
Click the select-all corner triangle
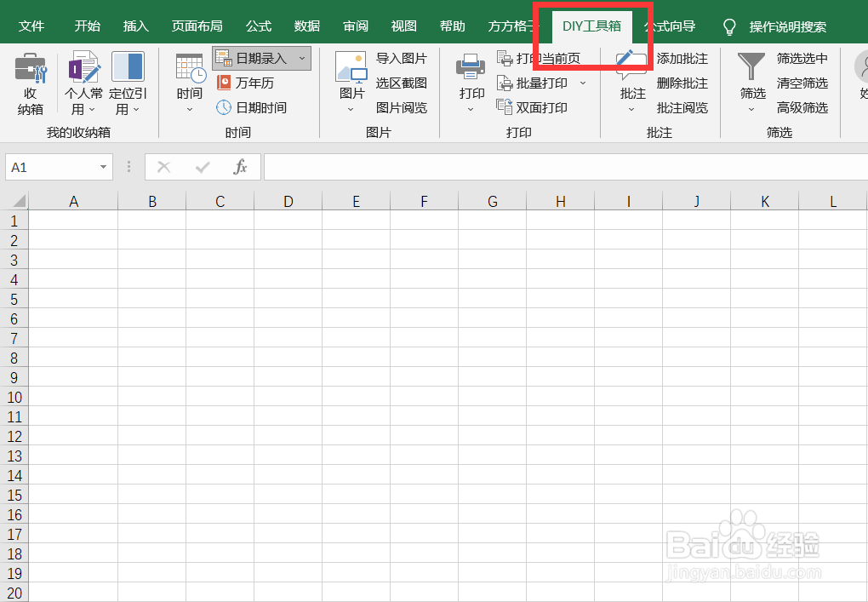point(19,200)
